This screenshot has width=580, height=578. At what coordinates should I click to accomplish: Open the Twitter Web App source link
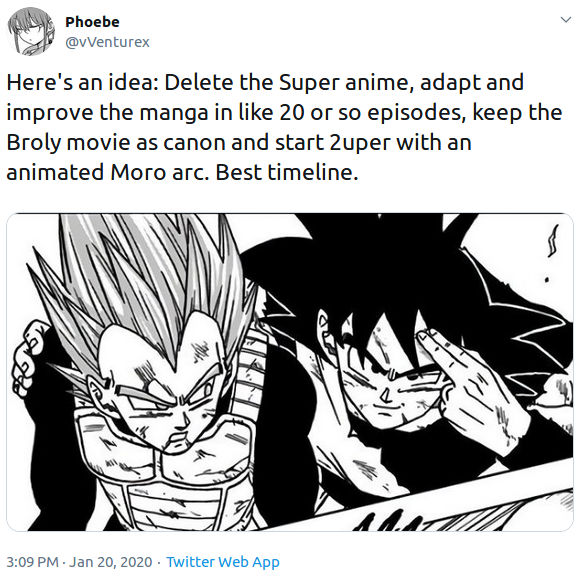223,562
